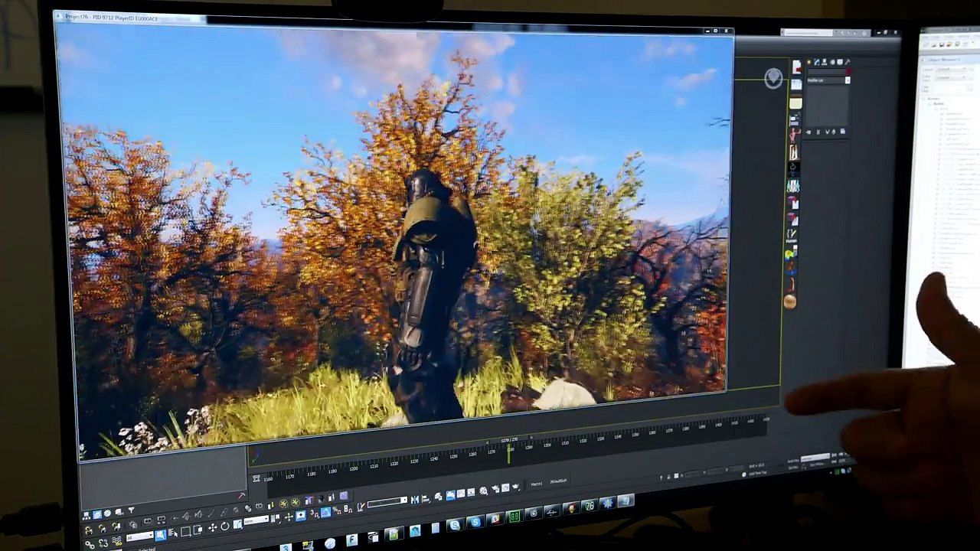The height and width of the screenshot is (551, 980).
Task: Click the highlighted blue toolbar icon after Align
Action: pyautogui.click(x=449, y=494)
